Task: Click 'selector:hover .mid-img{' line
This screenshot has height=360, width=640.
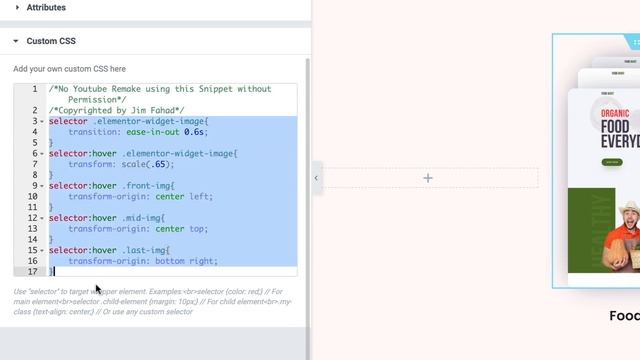Action: click(107, 218)
